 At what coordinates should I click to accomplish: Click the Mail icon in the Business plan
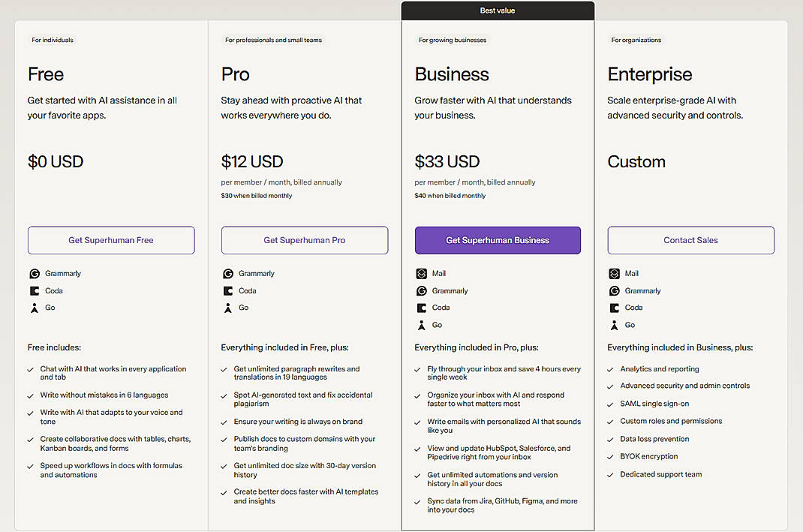(422, 274)
